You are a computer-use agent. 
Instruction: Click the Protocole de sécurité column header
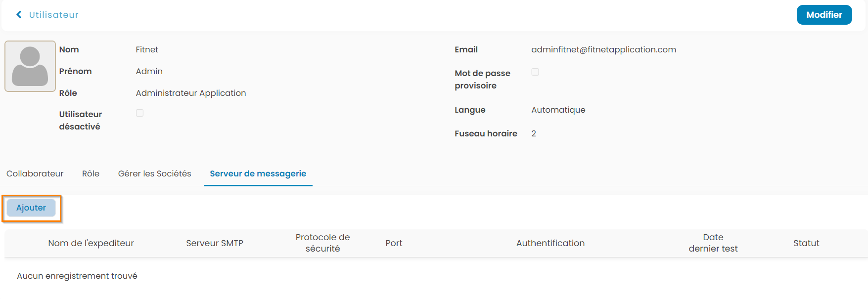point(322,243)
